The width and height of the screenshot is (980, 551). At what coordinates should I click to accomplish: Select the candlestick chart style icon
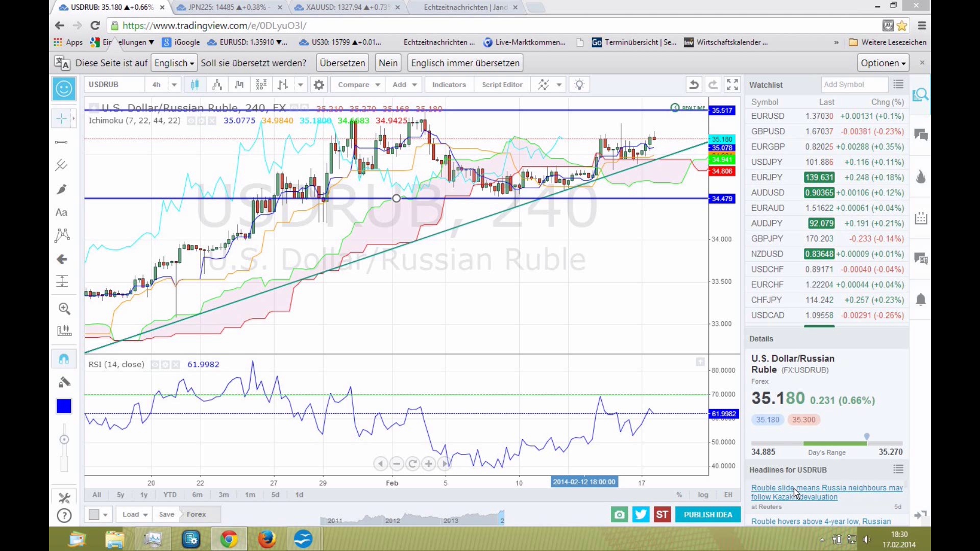pos(194,85)
